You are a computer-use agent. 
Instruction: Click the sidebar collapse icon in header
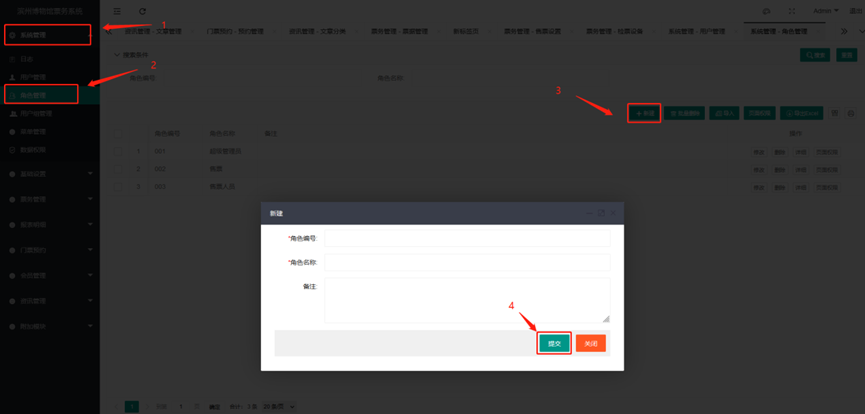point(117,11)
